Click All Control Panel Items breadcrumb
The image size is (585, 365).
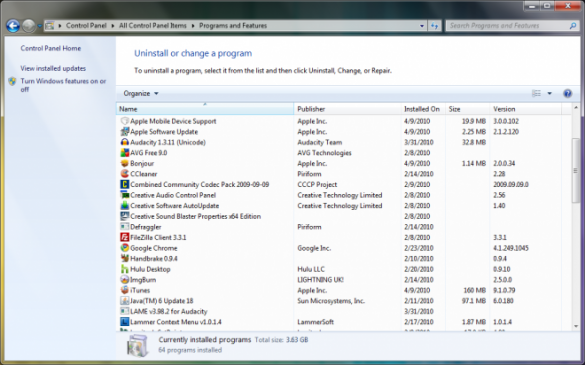(153, 26)
